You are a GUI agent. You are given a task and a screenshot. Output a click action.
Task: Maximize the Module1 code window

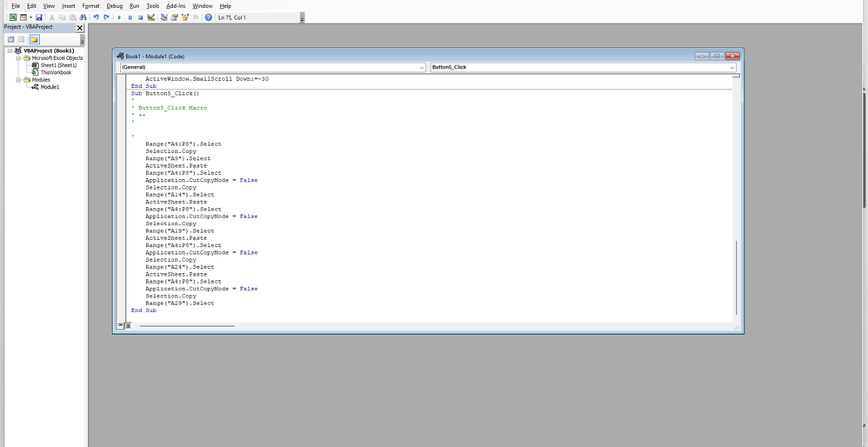pyautogui.click(x=717, y=56)
